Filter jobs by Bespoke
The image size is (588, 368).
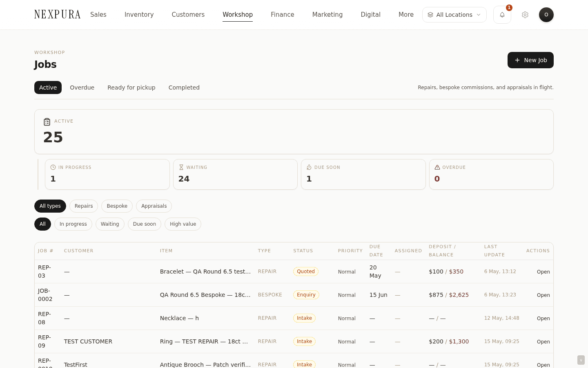click(117, 206)
